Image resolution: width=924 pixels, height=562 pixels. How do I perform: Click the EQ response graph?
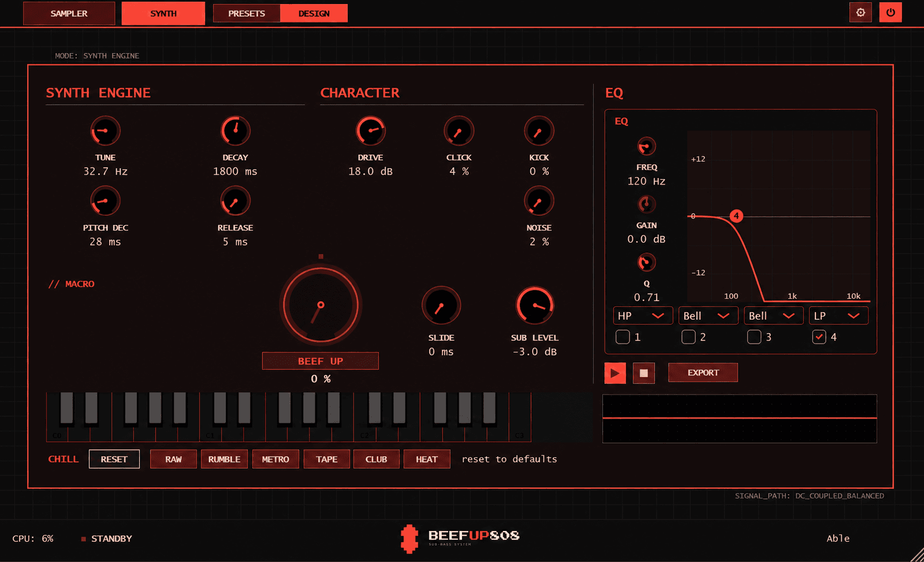coord(779,216)
